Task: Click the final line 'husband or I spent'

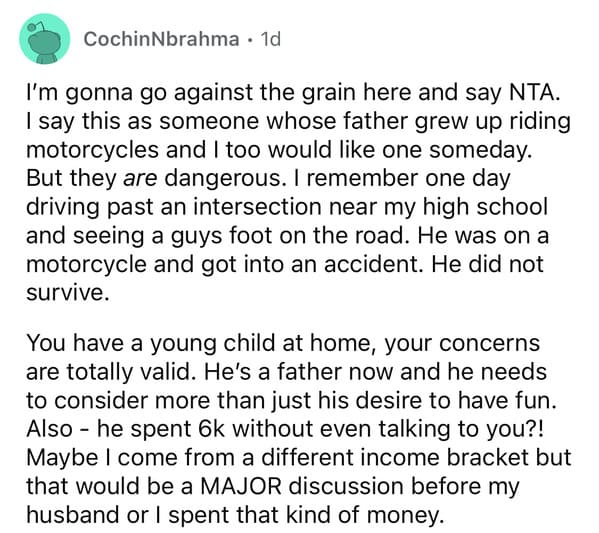Action: [236, 515]
